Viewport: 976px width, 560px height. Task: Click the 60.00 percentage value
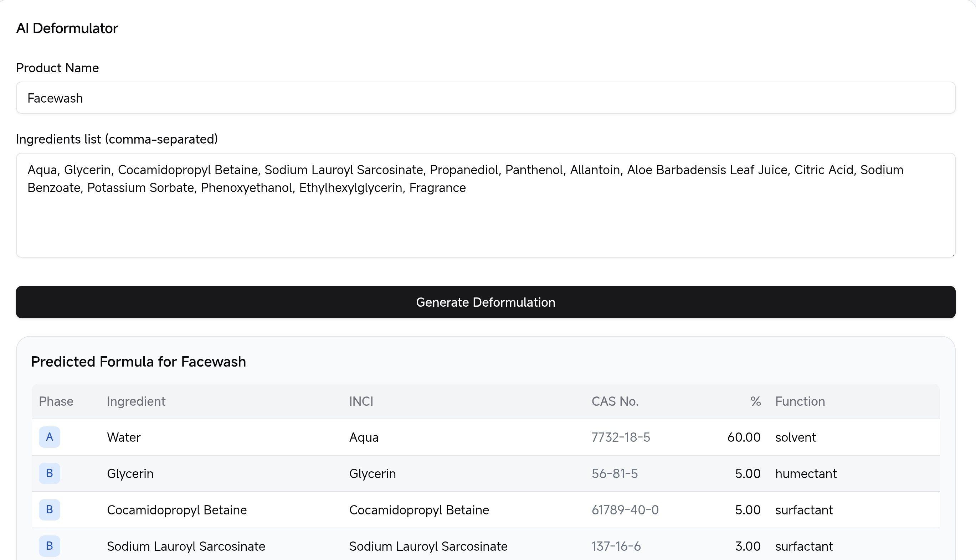pos(744,437)
